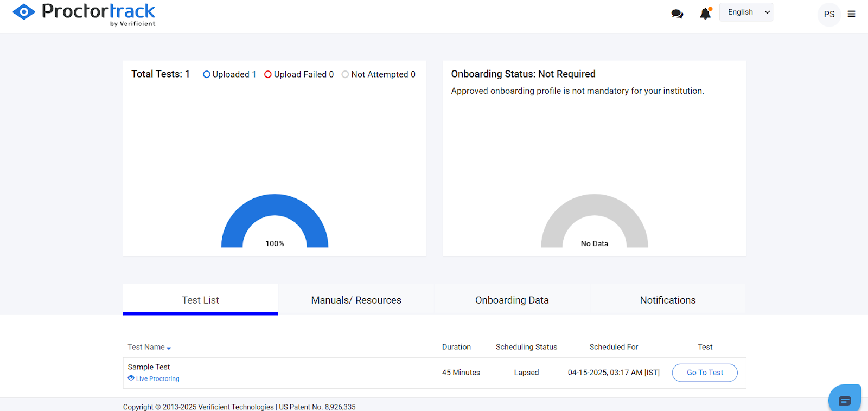868x411 pixels.
Task: Click the Scheduled For column header
Action: coord(614,347)
